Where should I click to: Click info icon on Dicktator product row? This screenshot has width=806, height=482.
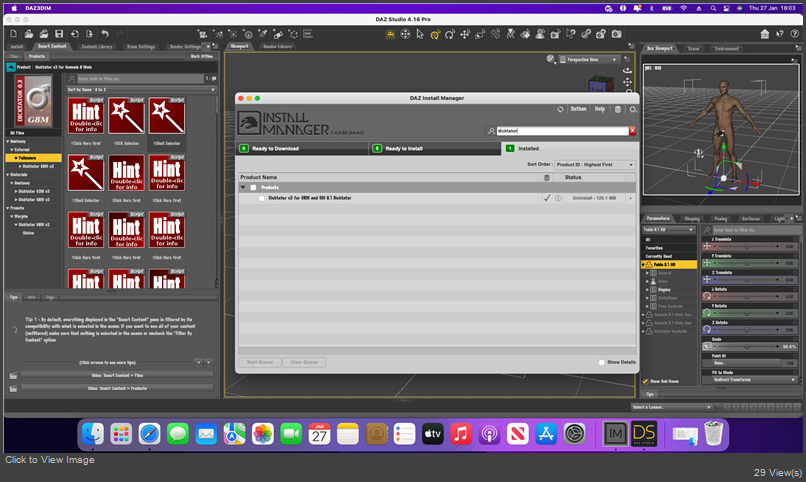click(558, 198)
